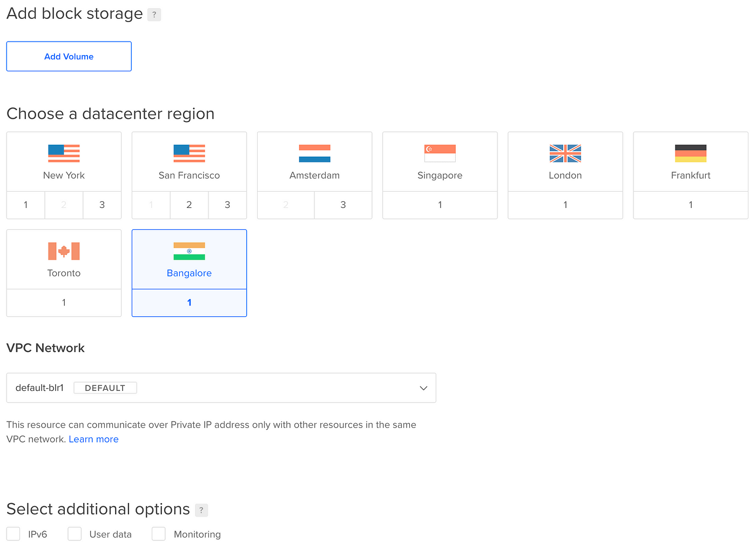Open block storage help question mark
The width and height of the screenshot is (756, 550).
(x=154, y=15)
